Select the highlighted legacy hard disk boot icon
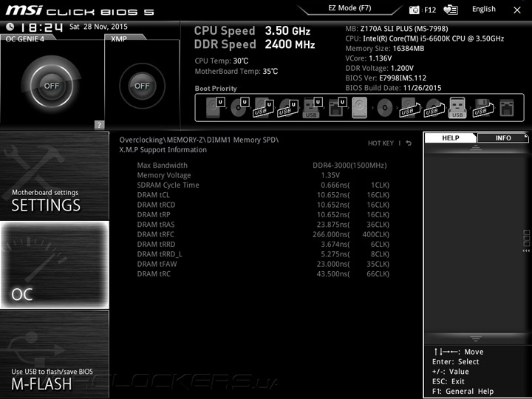532x399 pixels. coord(360,108)
